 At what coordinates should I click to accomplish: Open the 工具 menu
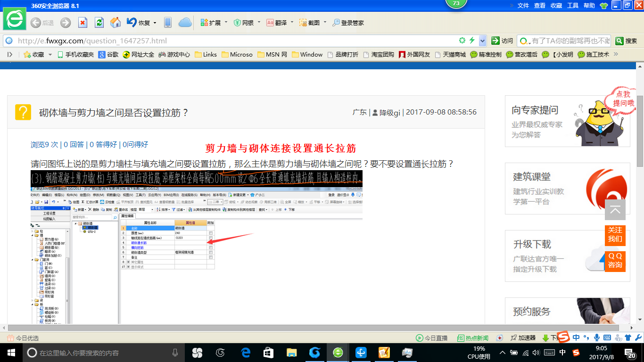(573, 6)
